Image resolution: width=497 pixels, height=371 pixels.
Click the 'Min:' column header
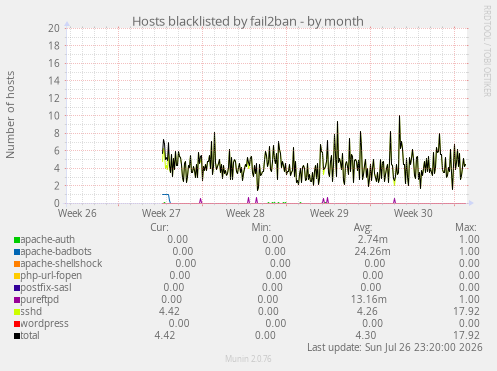click(x=261, y=227)
